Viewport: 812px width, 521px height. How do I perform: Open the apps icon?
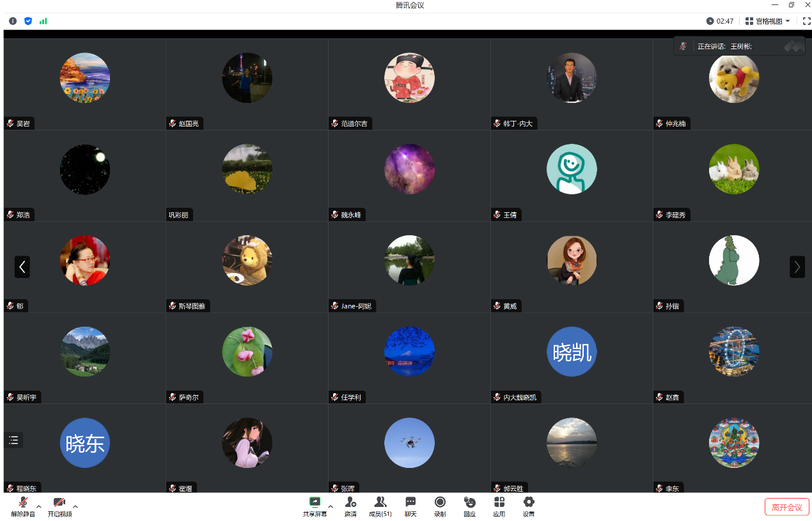click(x=499, y=506)
